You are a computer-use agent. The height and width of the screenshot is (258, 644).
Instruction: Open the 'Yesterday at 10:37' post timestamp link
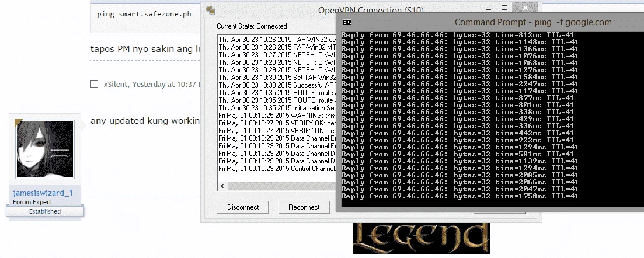tap(166, 84)
